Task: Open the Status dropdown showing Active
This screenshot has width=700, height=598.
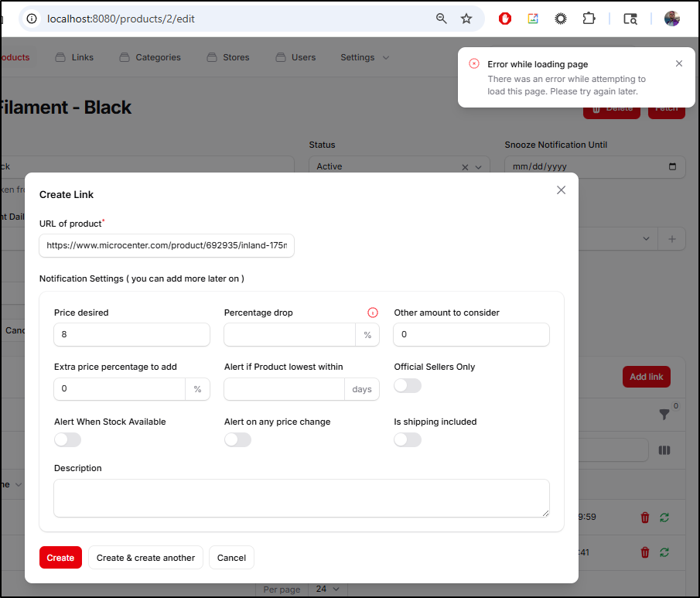Action: (478, 167)
